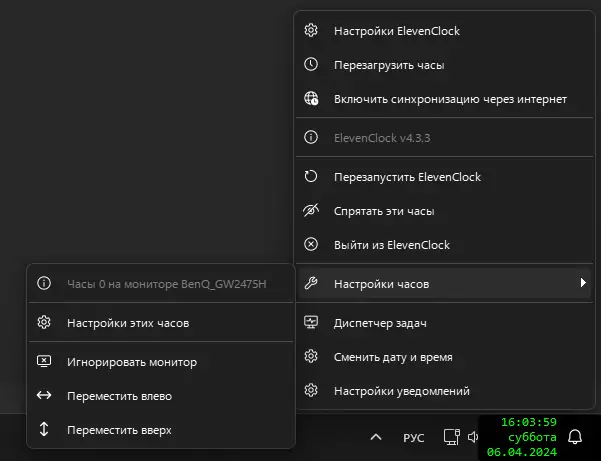The width and height of the screenshot is (601, 461).
Task: Show hidden tray icons with the chevron
Action: [x=375, y=437]
